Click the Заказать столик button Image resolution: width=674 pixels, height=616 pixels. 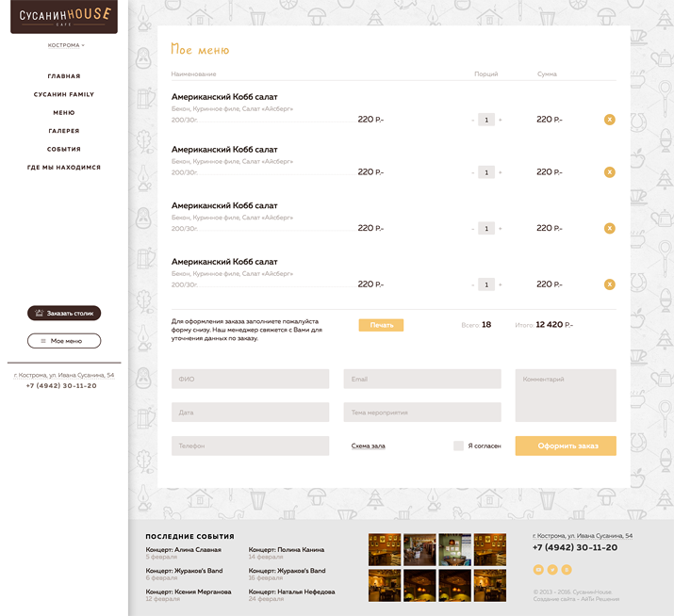click(x=64, y=314)
